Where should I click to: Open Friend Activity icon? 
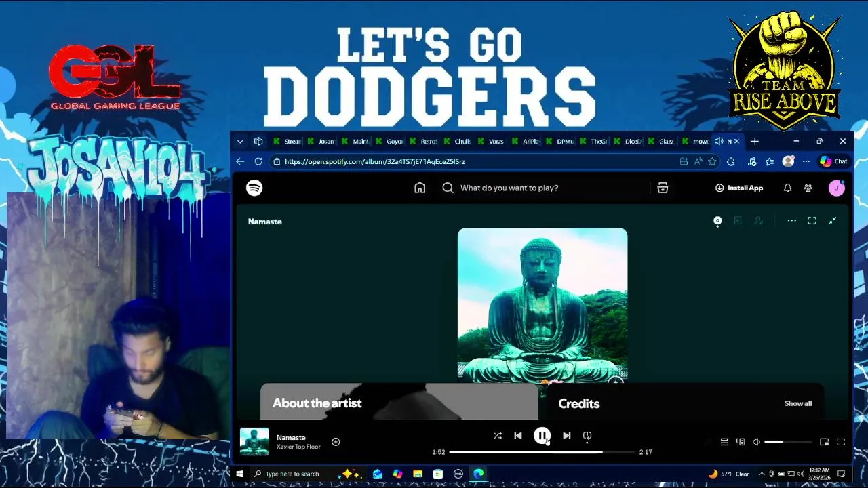pyautogui.click(x=808, y=188)
